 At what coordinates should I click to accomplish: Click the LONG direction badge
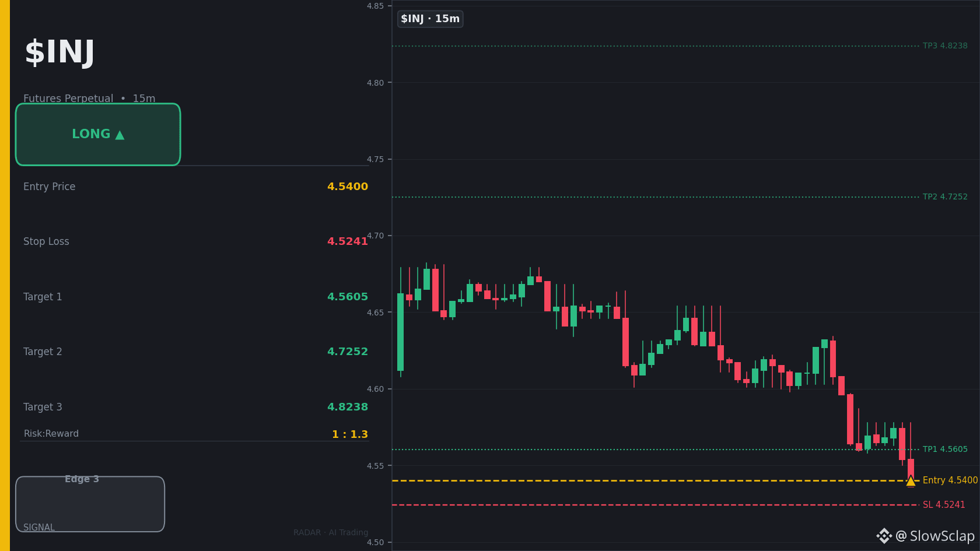tap(98, 135)
